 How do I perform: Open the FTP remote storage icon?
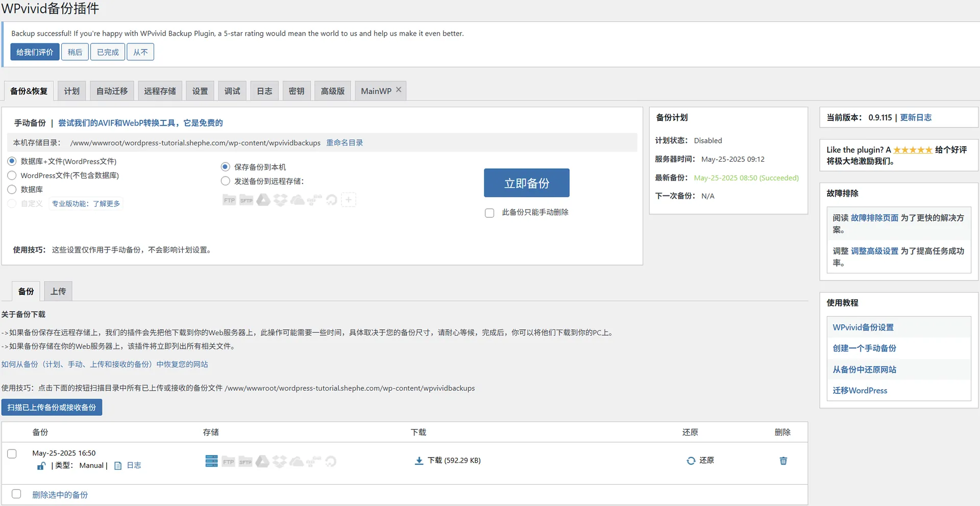point(229,199)
